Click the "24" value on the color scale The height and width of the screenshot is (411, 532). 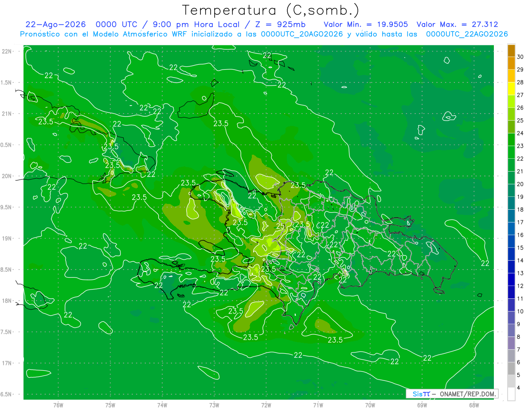click(520, 133)
